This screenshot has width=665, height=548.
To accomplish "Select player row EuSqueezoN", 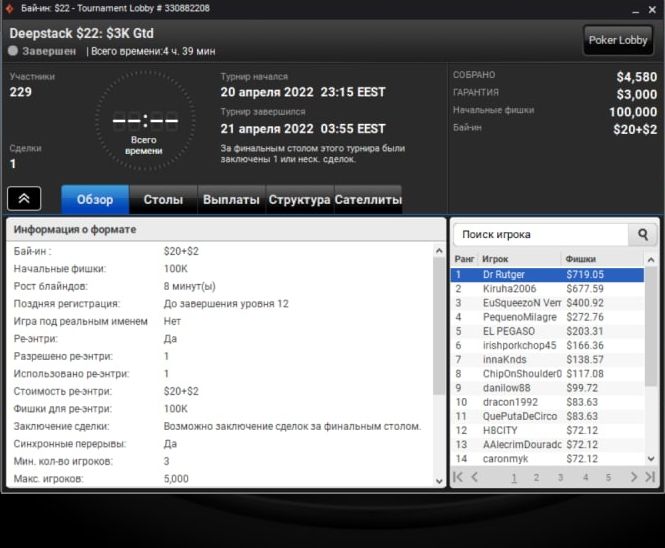I will (x=547, y=303).
